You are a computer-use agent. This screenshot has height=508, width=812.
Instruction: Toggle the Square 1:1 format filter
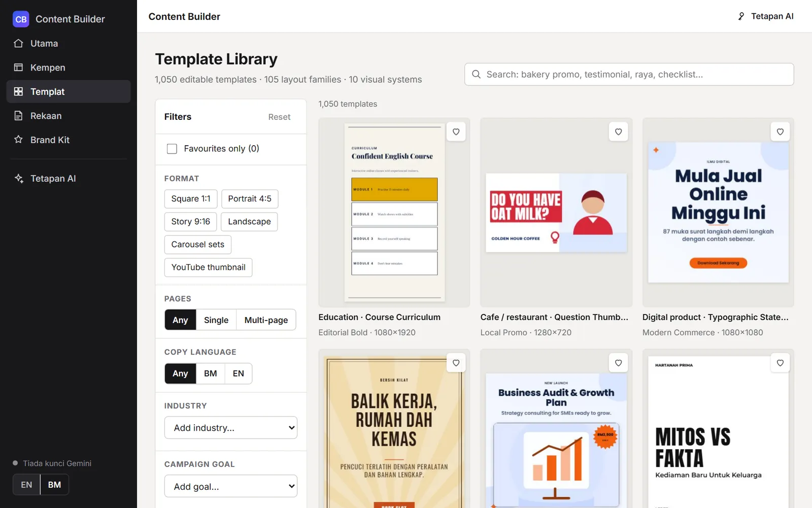(191, 199)
